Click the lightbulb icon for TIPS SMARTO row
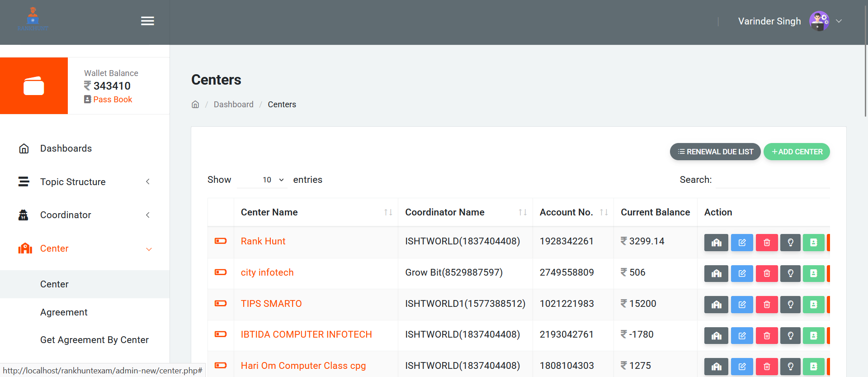 (790, 305)
